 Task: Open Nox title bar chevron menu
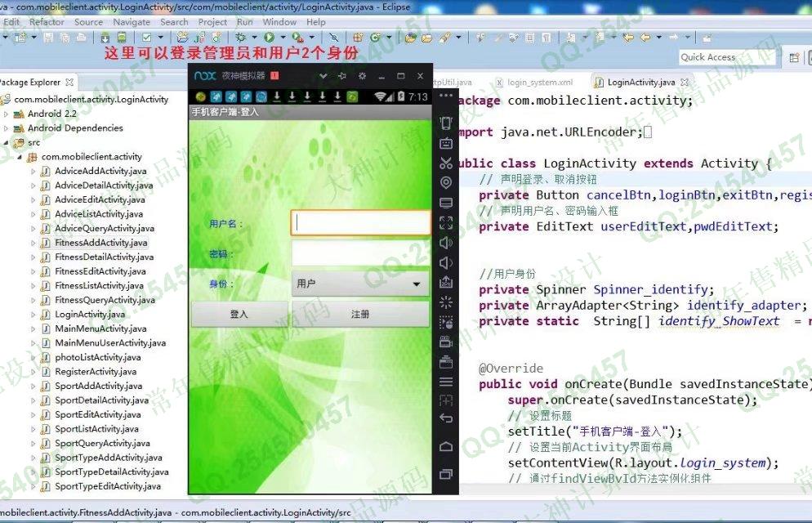tap(323, 76)
